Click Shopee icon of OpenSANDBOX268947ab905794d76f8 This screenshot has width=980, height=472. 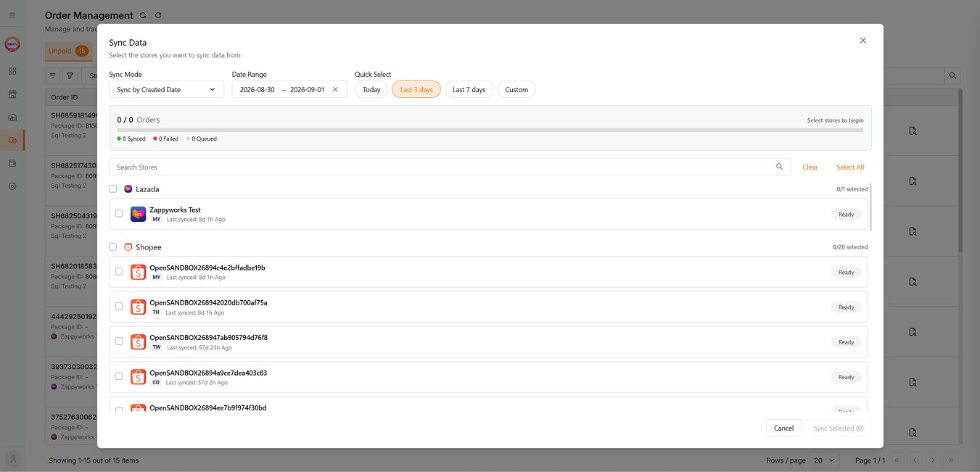click(138, 341)
